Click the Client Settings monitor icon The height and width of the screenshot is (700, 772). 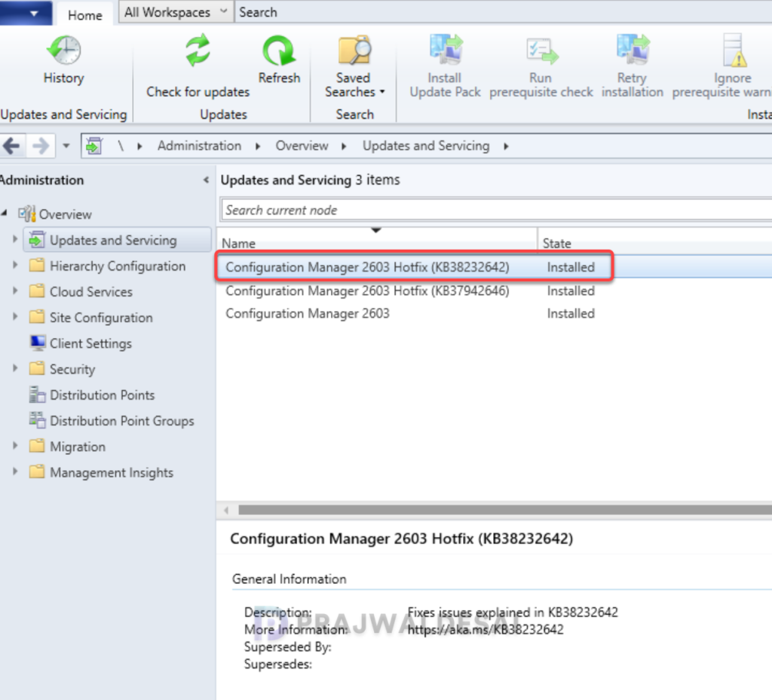[38, 343]
